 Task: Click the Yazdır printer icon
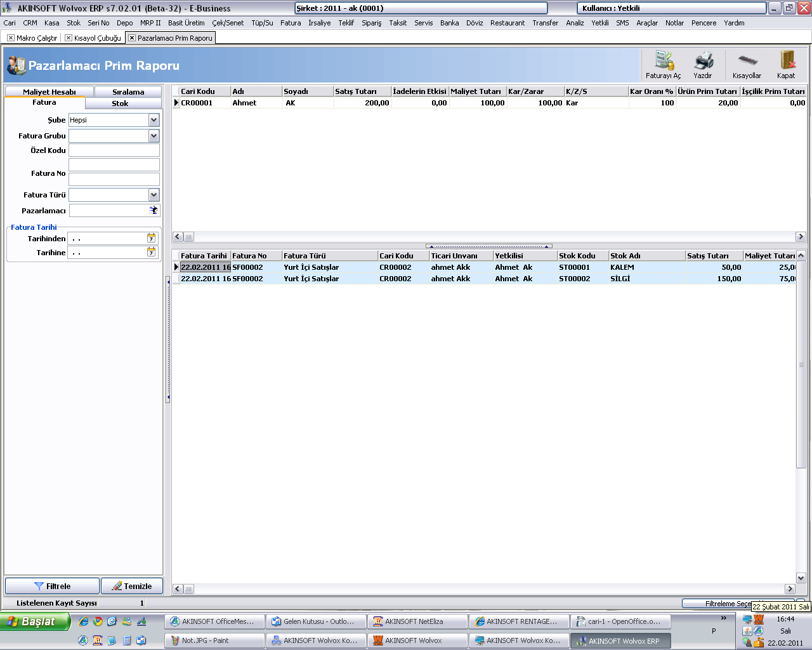click(703, 65)
